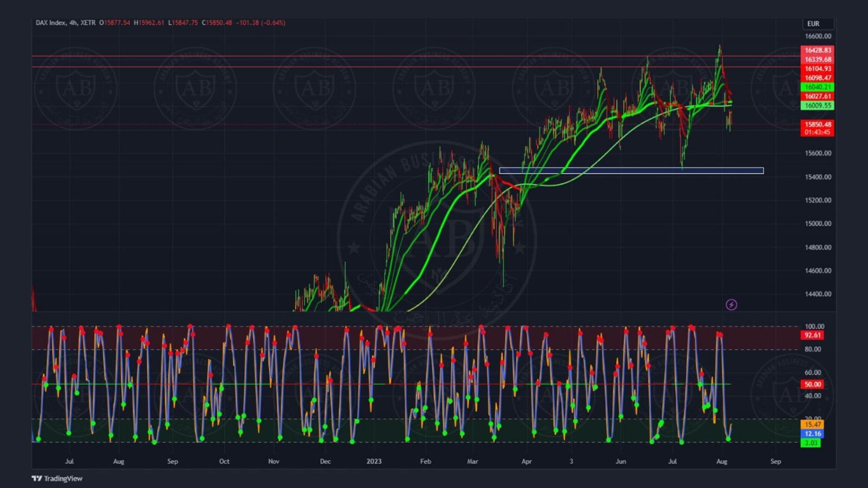The width and height of the screenshot is (868, 488).
Task: Click the green 16009.55 price label
Action: (817, 106)
